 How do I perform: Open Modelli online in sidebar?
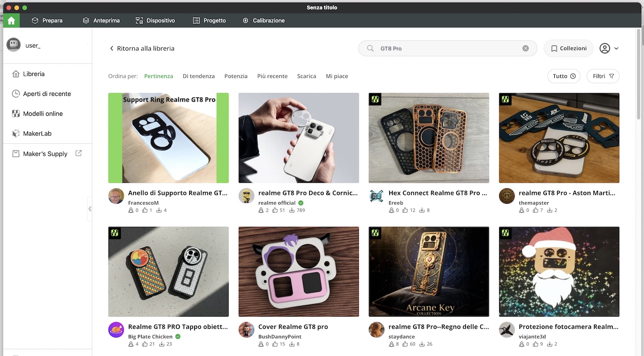point(43,113)
